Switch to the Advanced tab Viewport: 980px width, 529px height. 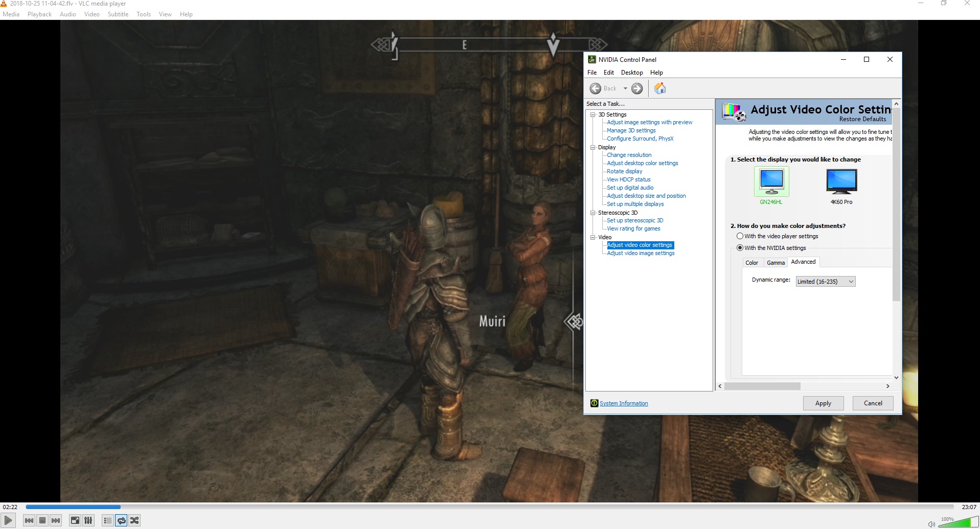(x=804, y=262)
